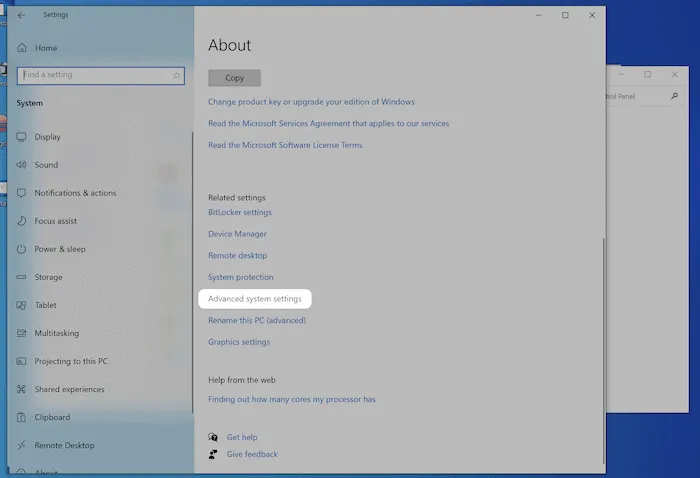
Task: Open Device Manager link
Action: tap(237, 234)
